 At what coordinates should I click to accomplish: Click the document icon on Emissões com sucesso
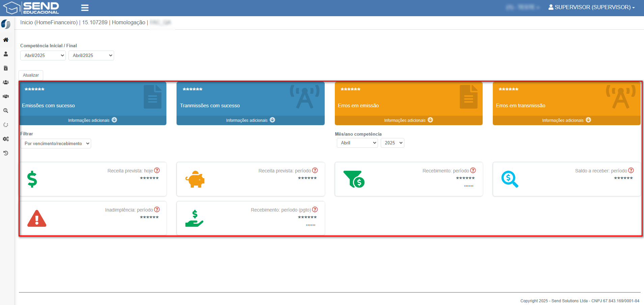153,97
